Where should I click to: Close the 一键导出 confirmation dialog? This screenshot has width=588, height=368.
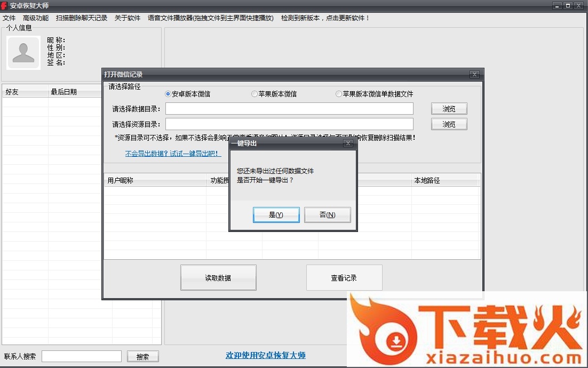(x=348, y=143)
